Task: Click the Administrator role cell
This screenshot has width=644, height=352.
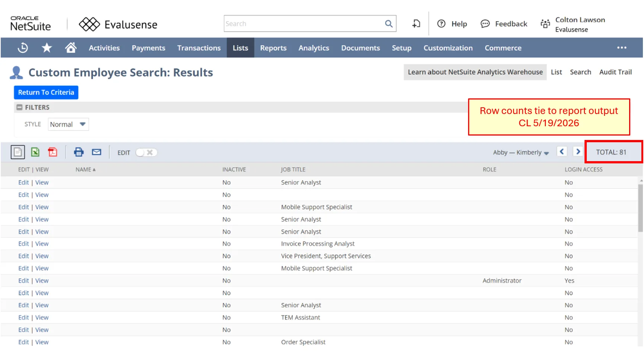Action: 502,281
